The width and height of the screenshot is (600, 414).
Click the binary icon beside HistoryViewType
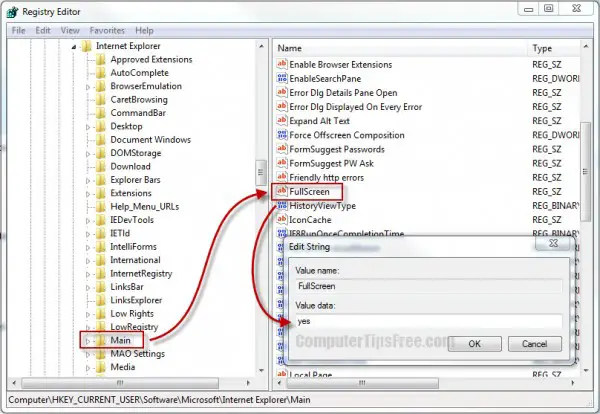(x=282, y=205)
